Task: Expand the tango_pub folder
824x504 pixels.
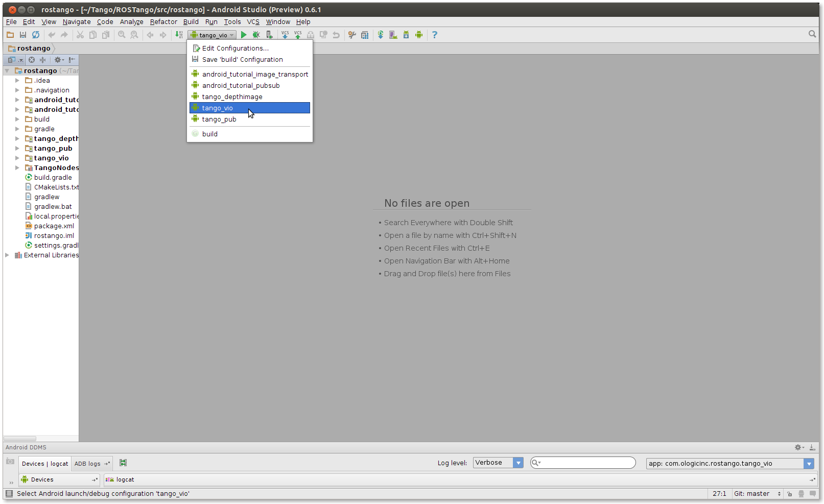Action: [x=17, y=149]
